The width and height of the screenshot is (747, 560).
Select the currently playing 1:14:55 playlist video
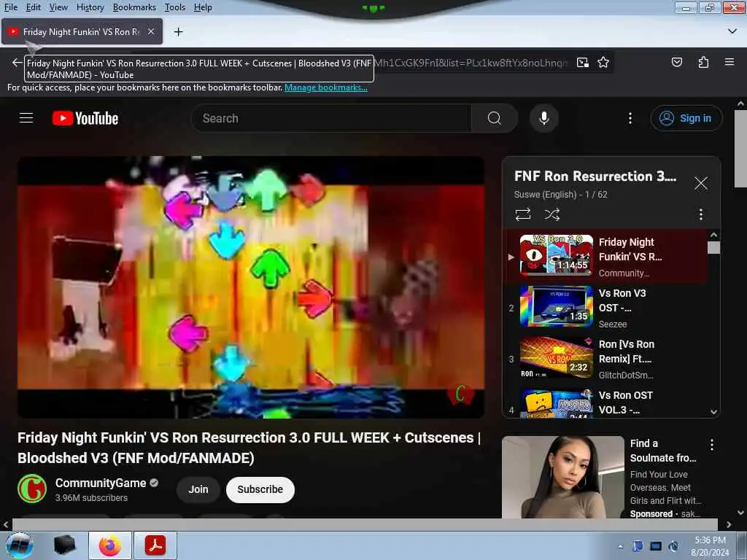click(x=605, y=257)
